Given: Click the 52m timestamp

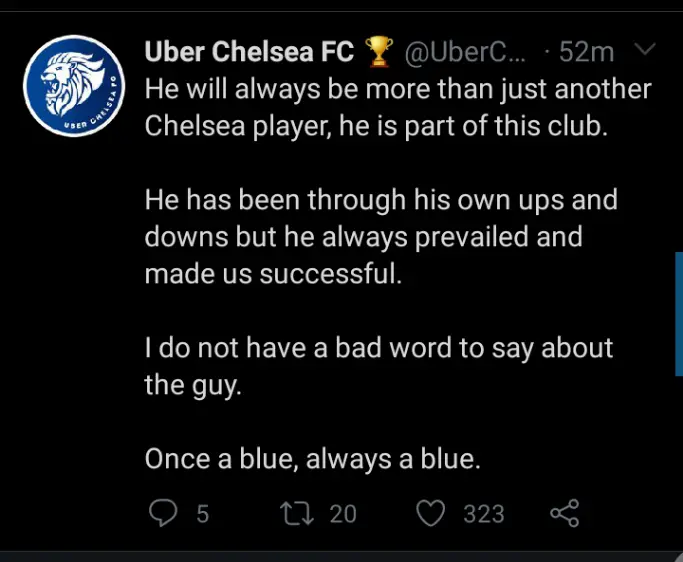Looking at the screenshot, I should click(586, 52).
